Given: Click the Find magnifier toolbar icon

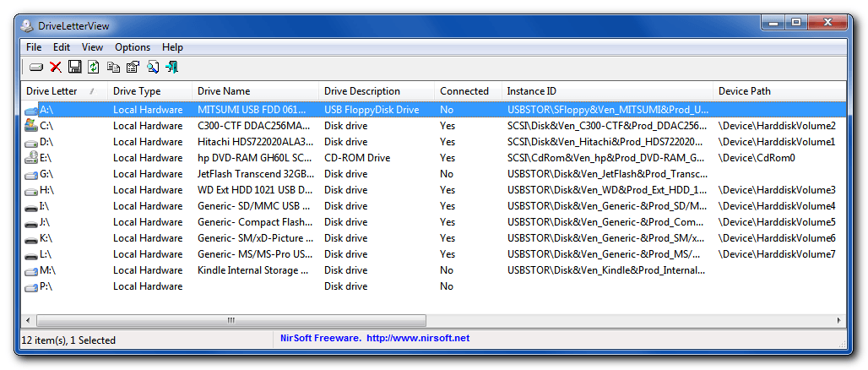Looking at the screenshot, I should tap(153, 67).
